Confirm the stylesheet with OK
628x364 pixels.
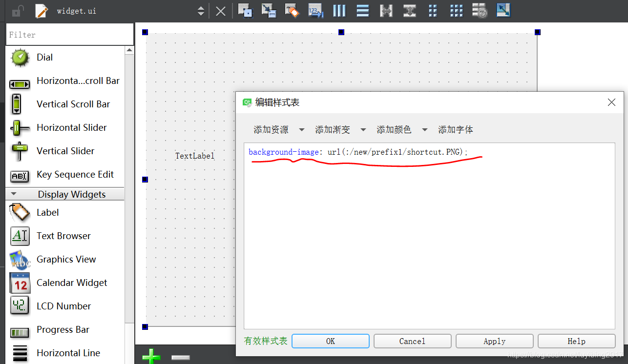pyautogui.click(x=331, y=341)
